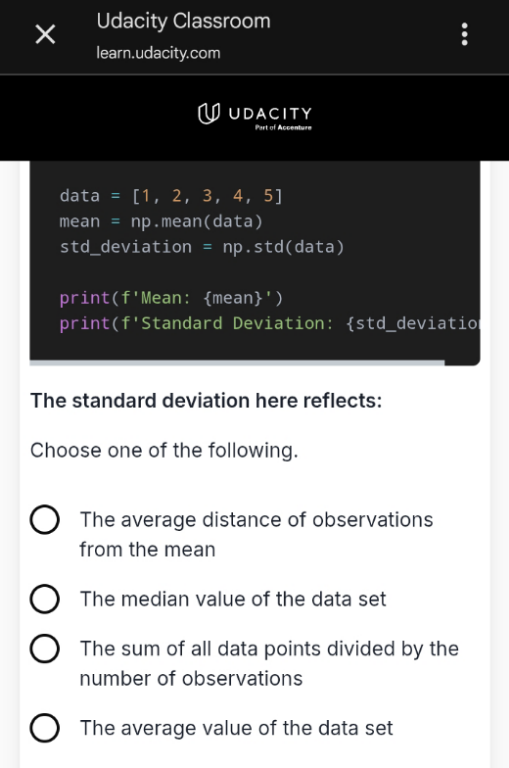Click the 'standard deviation here reflects' question text
Image resolution: width=509 pixels, height=768 pixels.
[206, 401]
